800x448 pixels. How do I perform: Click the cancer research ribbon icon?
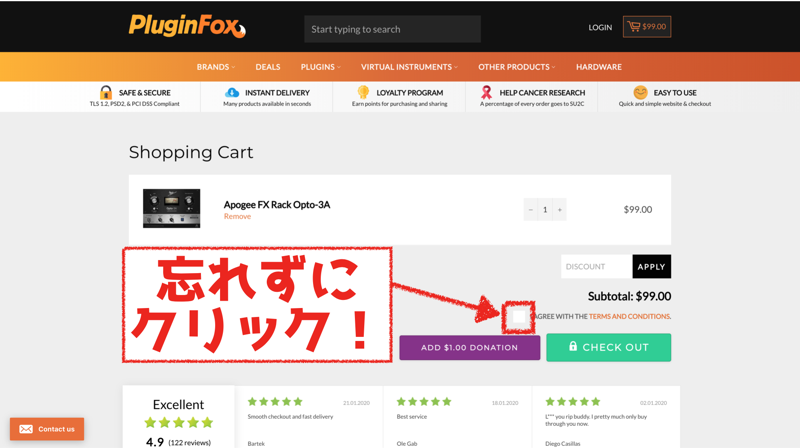(x=486, y=92)
